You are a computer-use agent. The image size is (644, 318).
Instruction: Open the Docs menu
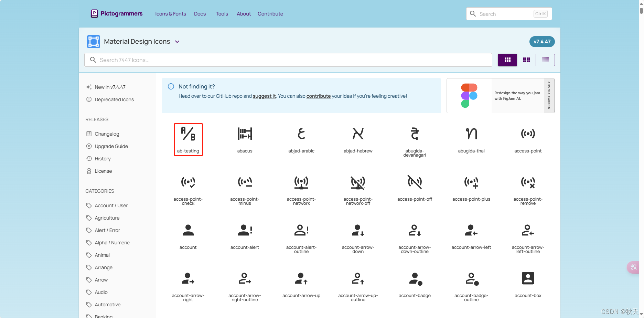click(200, 14)
